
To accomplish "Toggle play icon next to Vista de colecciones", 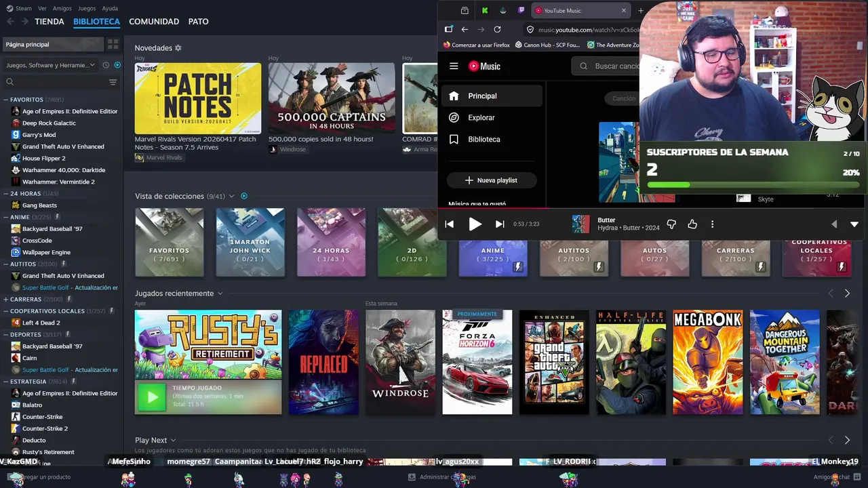I will click(x=244, y=196).
